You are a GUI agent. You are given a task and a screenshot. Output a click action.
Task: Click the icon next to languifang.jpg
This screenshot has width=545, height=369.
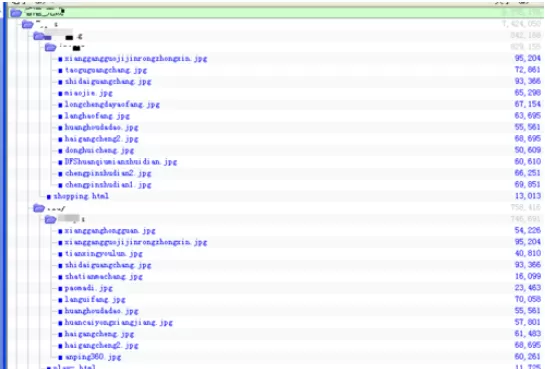pyautogui.click(x=60, y=300)
